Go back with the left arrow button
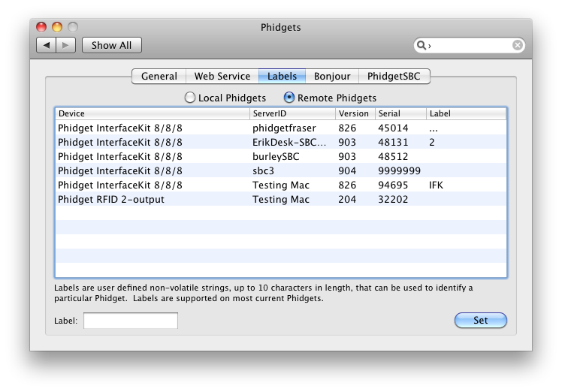This screenshot has width=562, height=392. 47,45
